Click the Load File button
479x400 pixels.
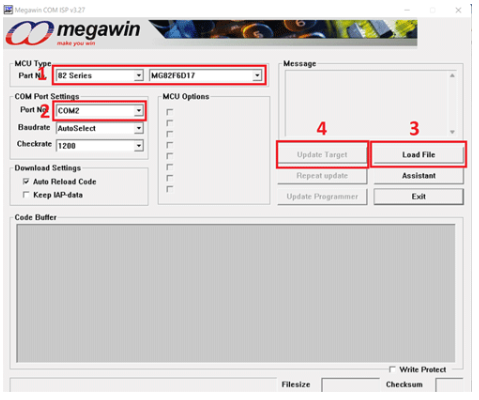point(418,155)
